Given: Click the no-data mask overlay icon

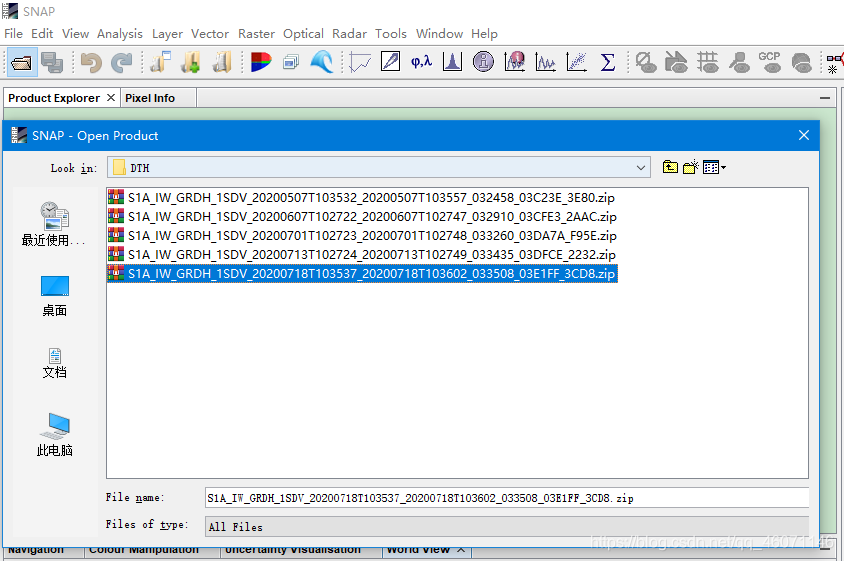Looking at the screenshot, I should tap(646, 62).
